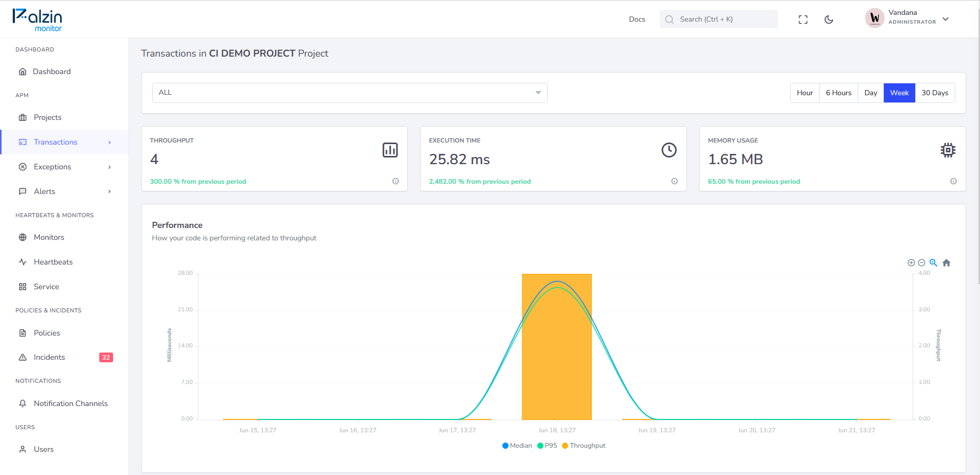980x475 pixels.
Task: Click the Zalzin monitor logo
Action: coord(38,20)
